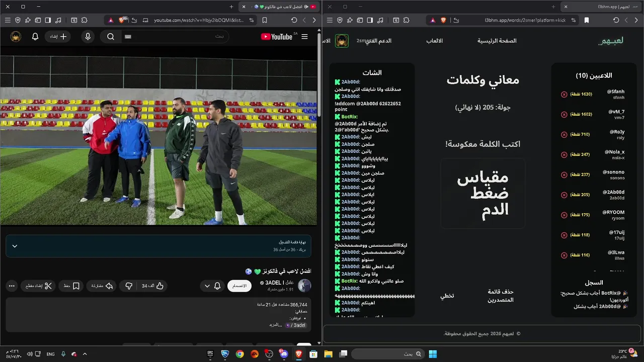The height and width of the screenshot is (362, 644).
Task: Click the Windows Start button
Action: pyautogui.click(x=433, y=354)
